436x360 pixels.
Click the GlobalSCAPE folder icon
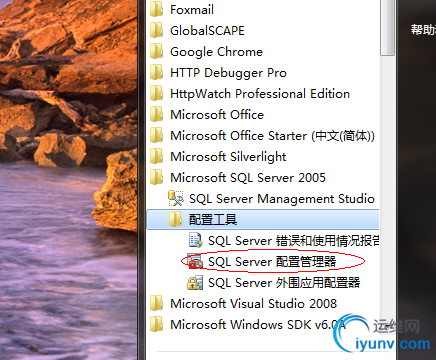[156, 30]
